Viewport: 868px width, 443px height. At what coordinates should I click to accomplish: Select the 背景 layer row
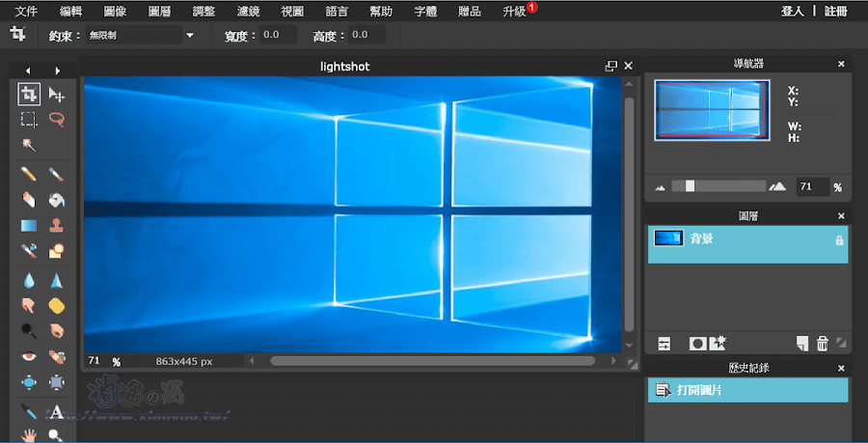[747, 244]
